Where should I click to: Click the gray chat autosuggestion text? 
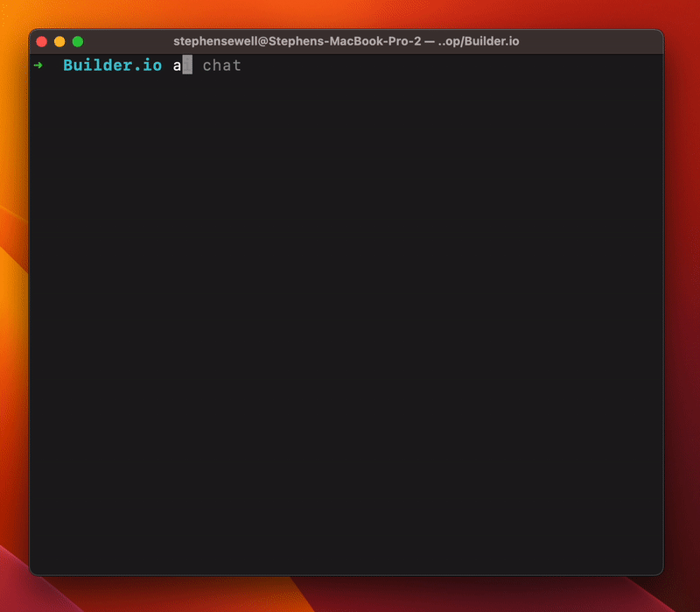221,65
